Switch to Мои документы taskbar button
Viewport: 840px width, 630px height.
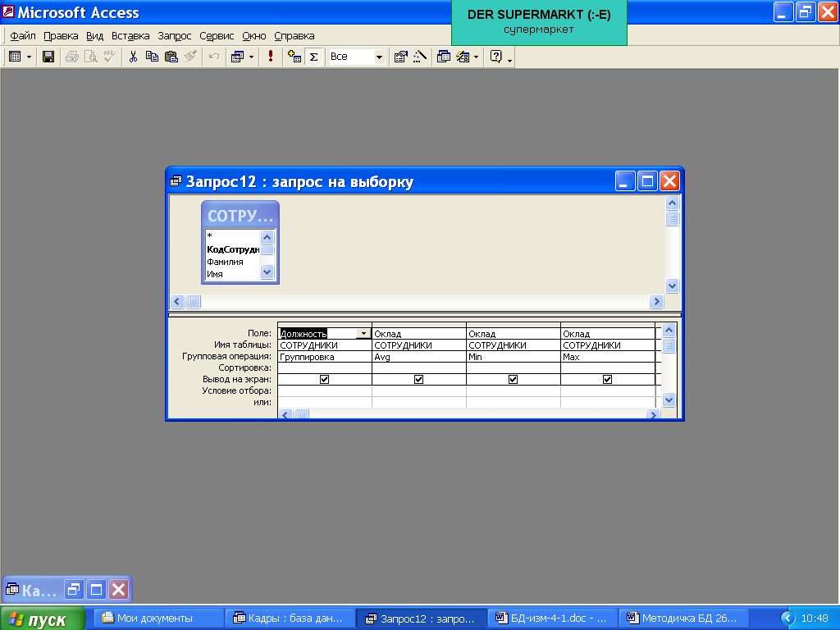click(x=158, y=619)
